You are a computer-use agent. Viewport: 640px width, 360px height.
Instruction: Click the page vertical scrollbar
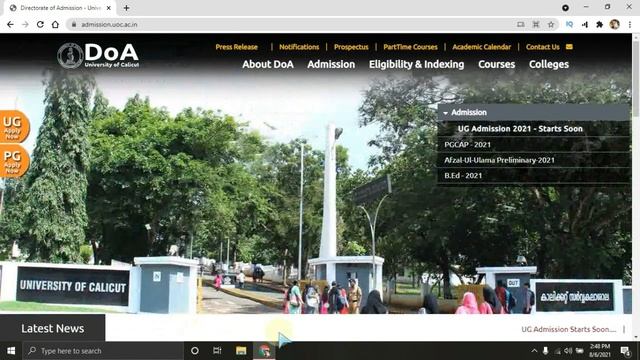pyautogui.click(x=636, y=78)
